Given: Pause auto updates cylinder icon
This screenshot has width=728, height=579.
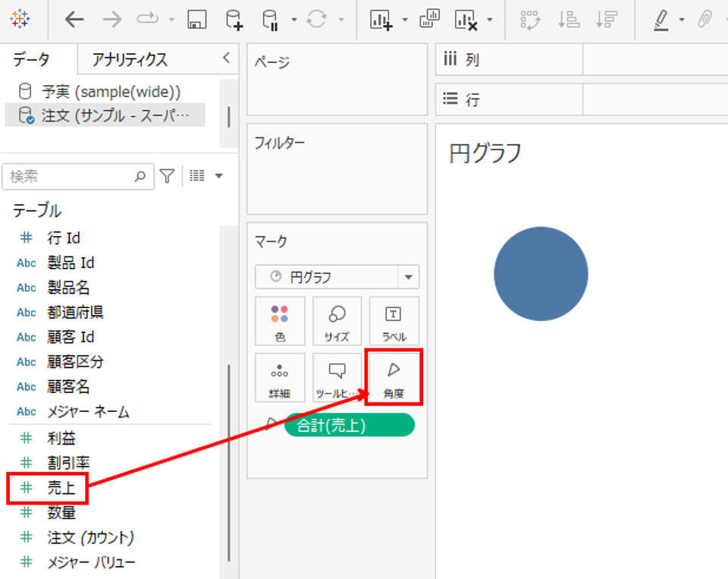Looking at the screenshot, I should (270, 20).
